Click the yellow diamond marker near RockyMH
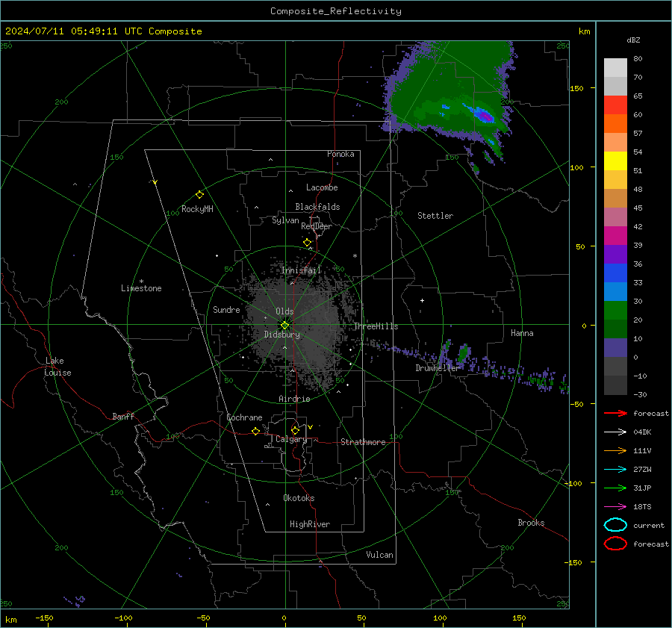 (199, 195)
